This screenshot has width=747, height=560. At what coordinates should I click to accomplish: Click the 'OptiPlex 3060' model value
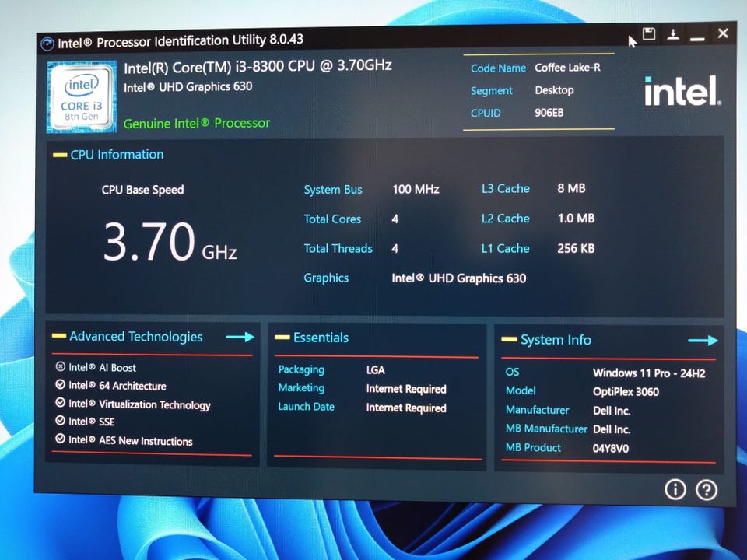click(x=626, y=392)
